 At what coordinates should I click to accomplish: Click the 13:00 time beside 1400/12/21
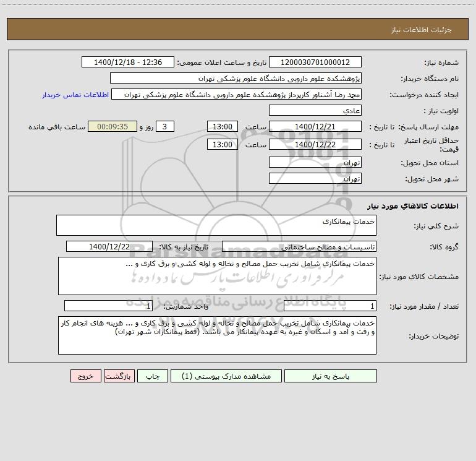tap(222, 126)
